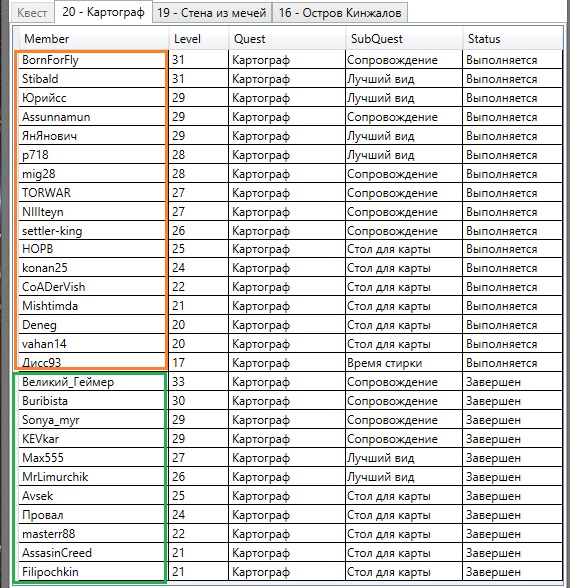Click level 17 cell of Дисс93
Screen dimensions: 570x588
pos(199,363)
